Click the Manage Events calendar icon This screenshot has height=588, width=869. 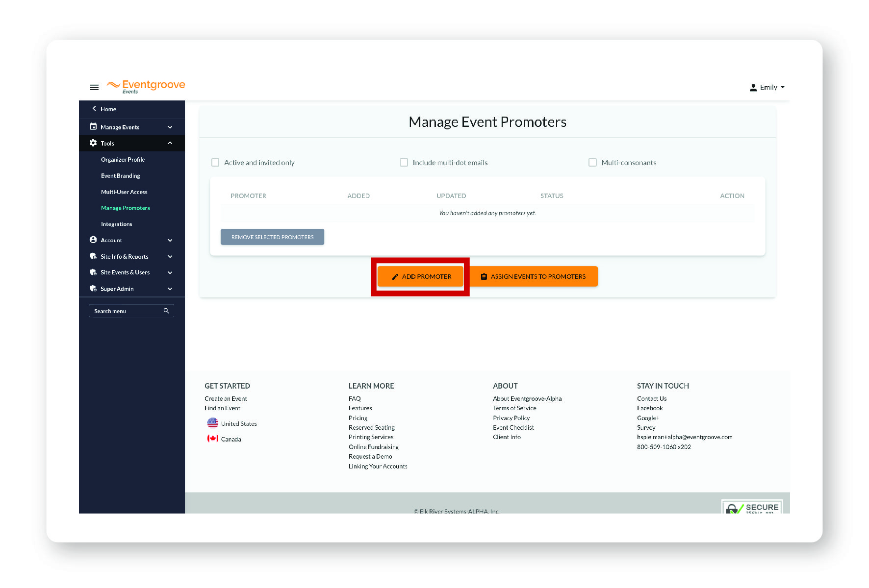point(93,127)
